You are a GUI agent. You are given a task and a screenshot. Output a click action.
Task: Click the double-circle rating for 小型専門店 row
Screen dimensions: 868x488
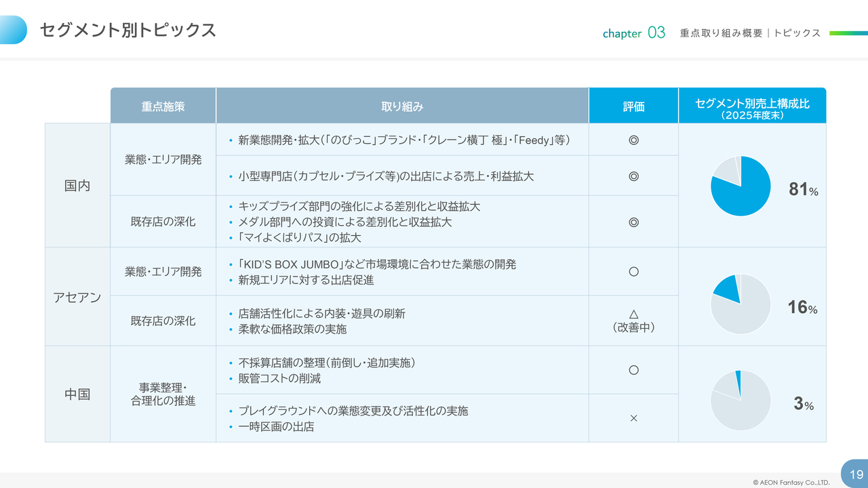633,176
